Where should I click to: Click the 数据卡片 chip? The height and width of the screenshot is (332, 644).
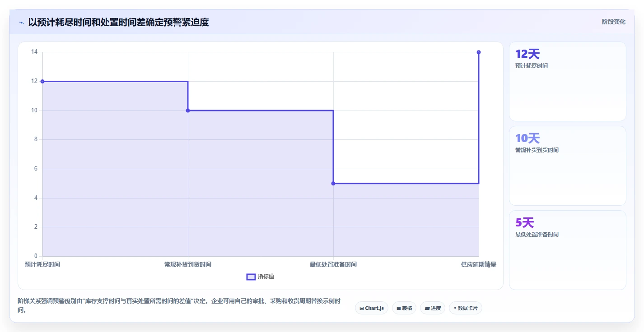(x=466, y=308)
